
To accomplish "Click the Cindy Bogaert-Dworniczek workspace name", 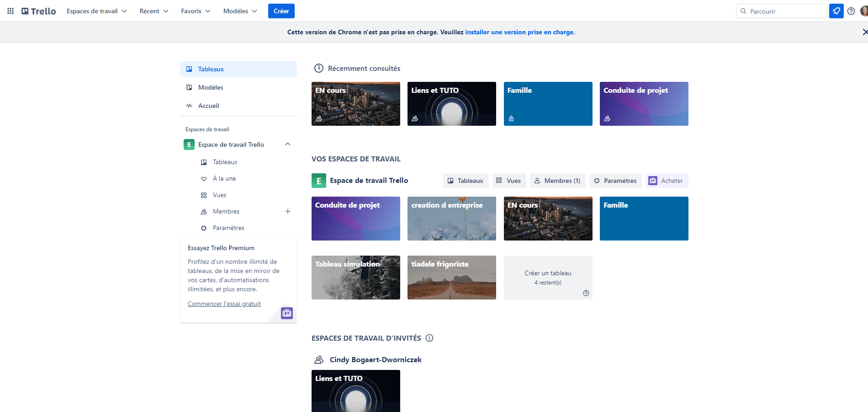I will click(x=376, y=359).
